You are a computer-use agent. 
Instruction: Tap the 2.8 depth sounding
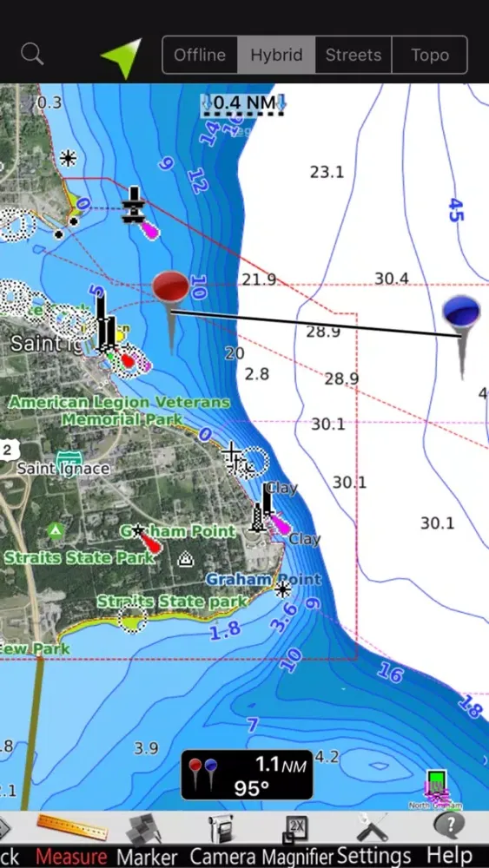(x=257, y=373)
